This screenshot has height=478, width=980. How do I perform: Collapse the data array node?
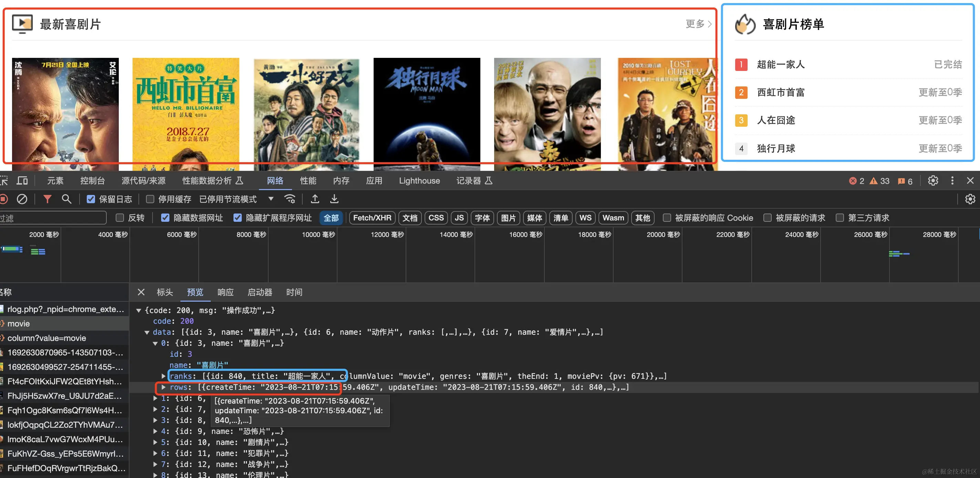(147, 332)
